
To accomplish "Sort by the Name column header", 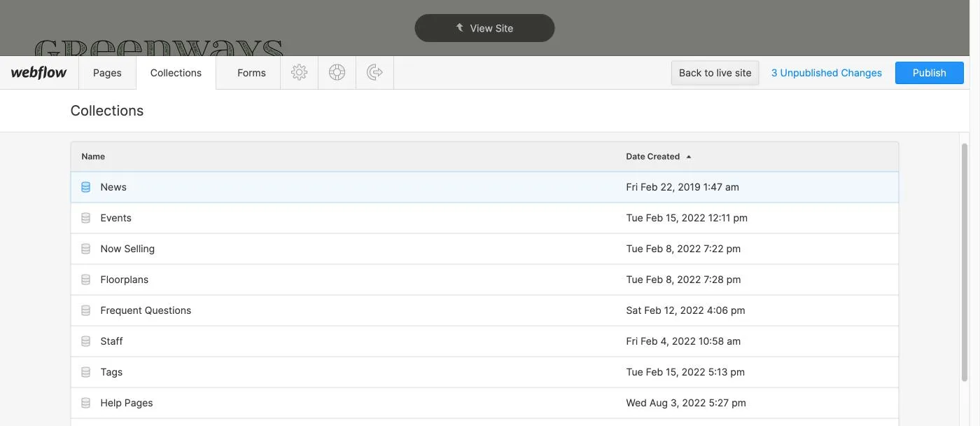I will (x=93, y=156).
